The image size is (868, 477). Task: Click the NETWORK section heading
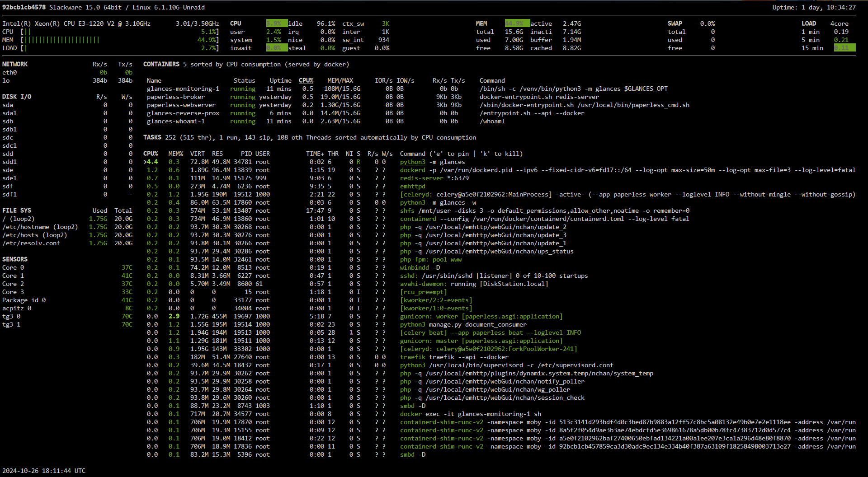point(15,64)
